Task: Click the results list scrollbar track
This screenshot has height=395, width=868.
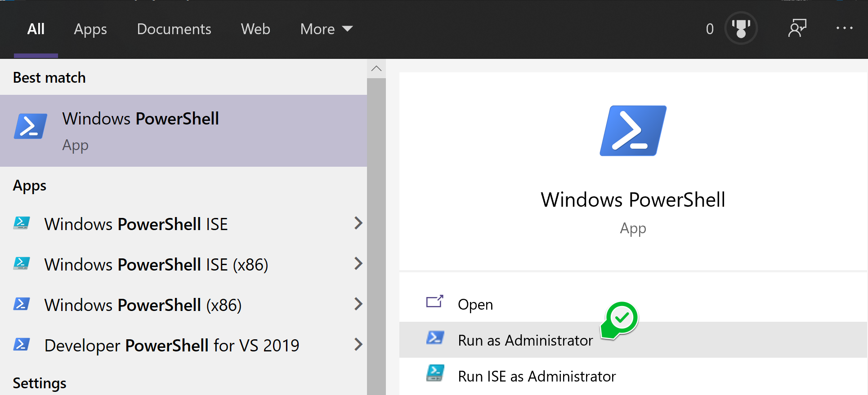Action: 376,236
